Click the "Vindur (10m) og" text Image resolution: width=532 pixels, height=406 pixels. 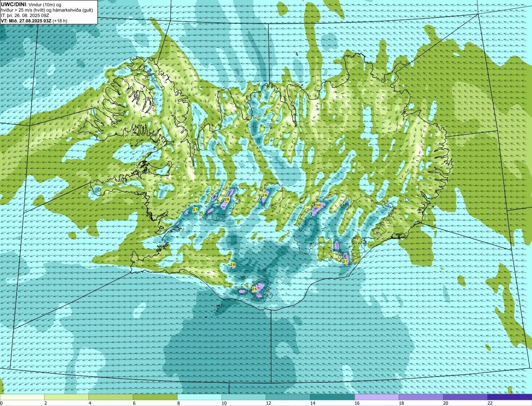click(45, 5)
